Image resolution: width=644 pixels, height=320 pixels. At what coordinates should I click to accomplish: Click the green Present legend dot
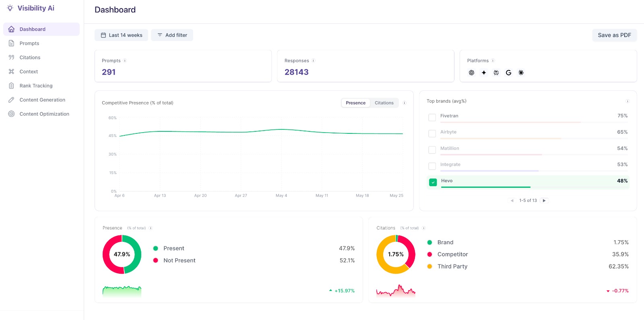click(155, 248)
